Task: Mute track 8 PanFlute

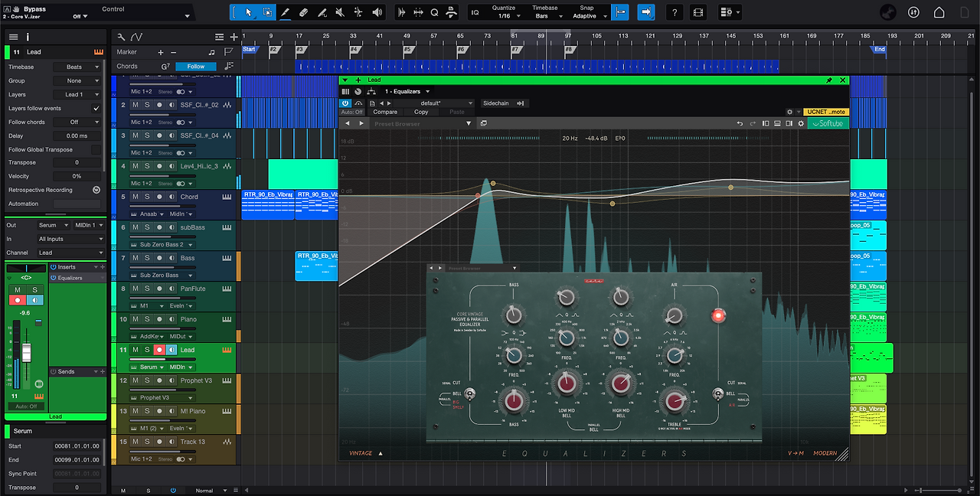Action: pyautogui.click(x=136, y=289)
